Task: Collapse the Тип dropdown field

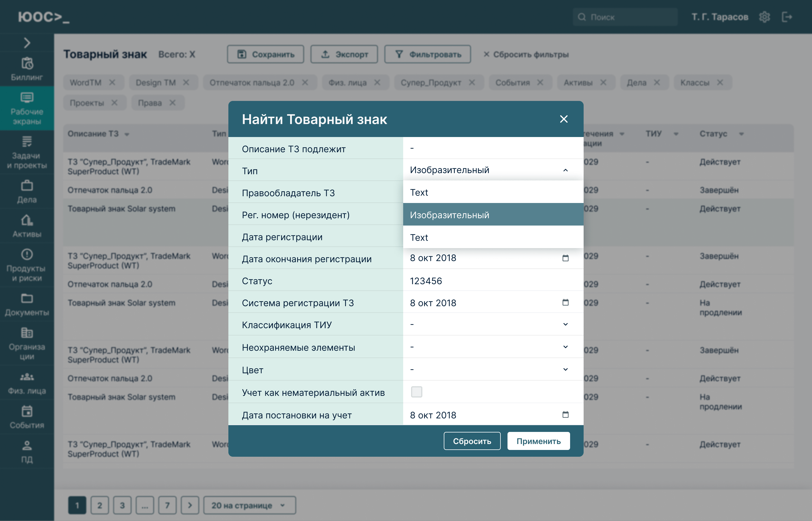Action: click(x=565, y=170)
